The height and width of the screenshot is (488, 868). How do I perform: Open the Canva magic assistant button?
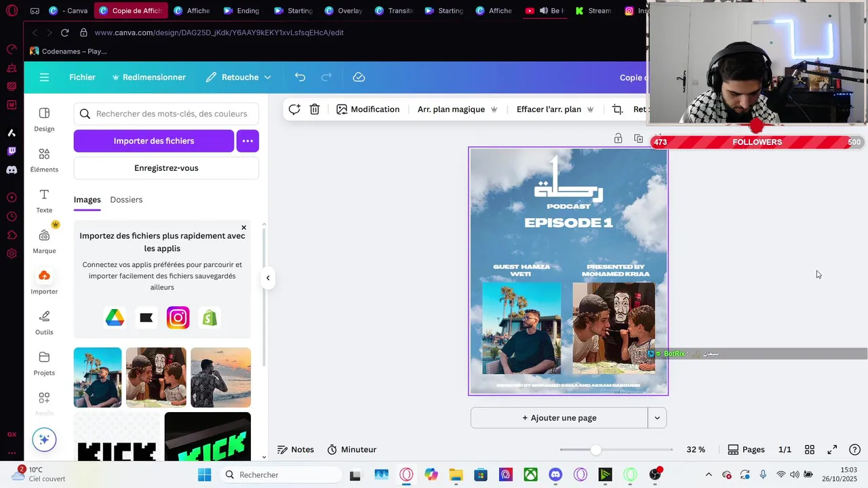pos(44,439)
